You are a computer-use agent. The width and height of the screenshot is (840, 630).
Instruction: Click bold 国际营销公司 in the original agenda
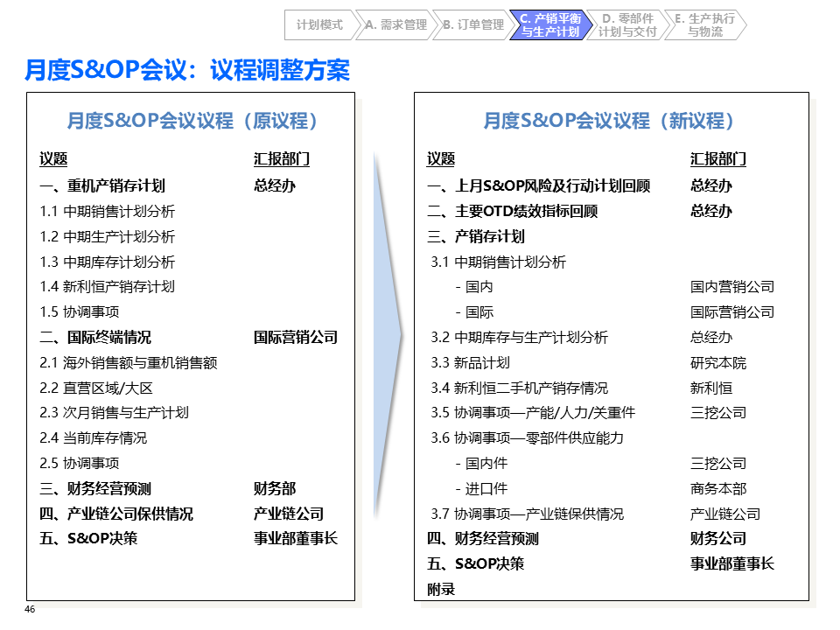(x=296, y=338)
